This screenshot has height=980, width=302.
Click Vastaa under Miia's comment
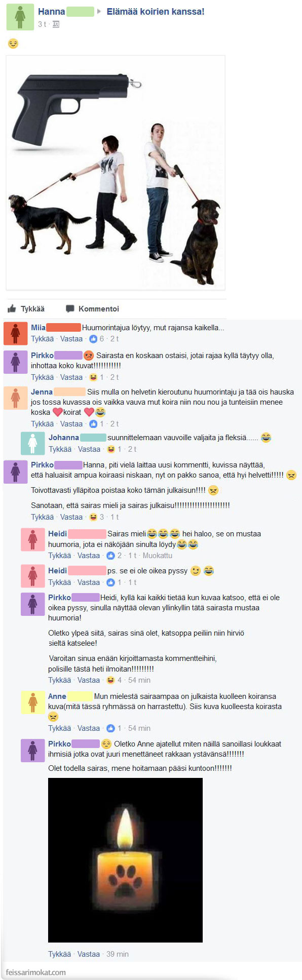(71, 339)
